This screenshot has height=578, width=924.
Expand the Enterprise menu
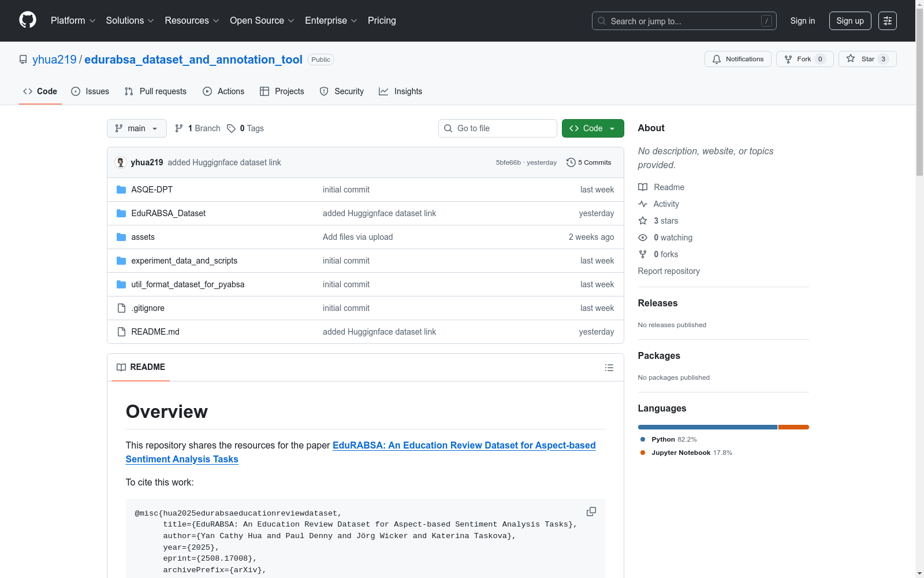click(331, 20)
